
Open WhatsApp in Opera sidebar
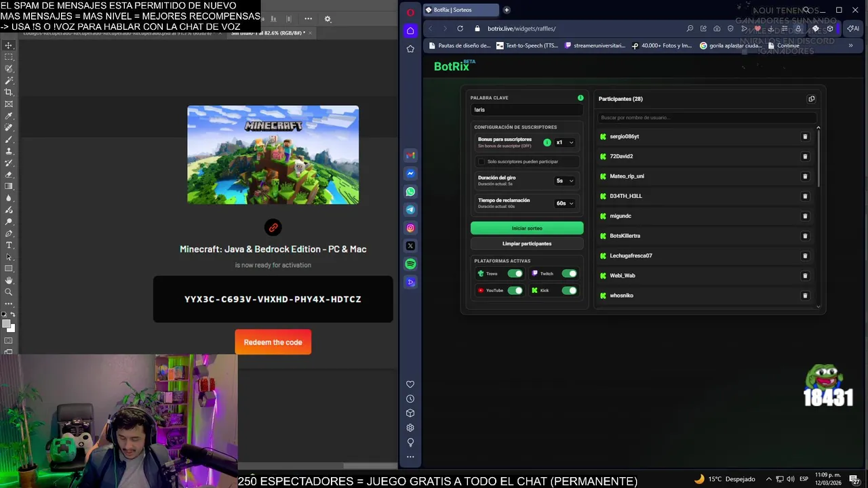pos(410,192)
